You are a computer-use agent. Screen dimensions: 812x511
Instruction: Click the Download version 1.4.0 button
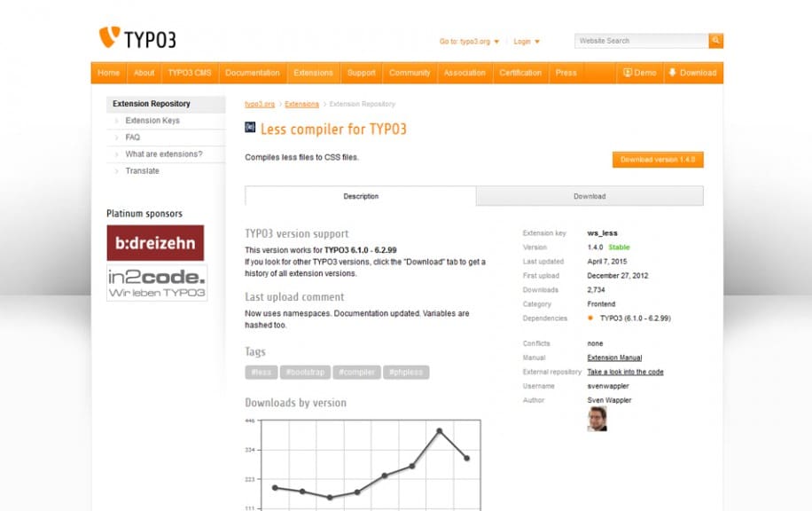coord(657,160)
